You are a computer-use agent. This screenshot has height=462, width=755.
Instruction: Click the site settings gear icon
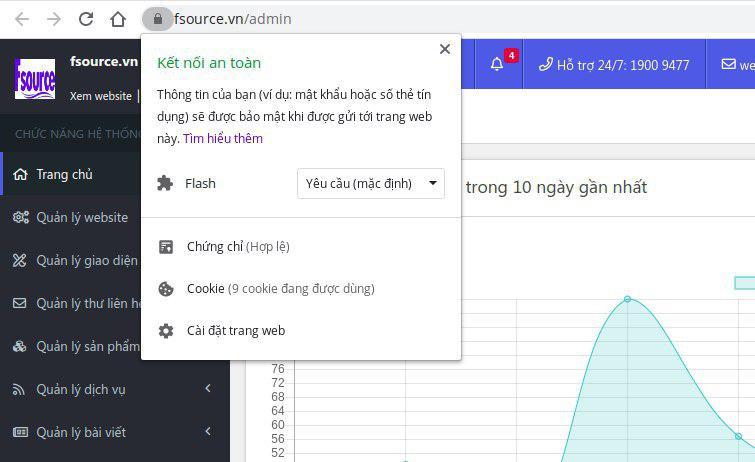tap(166, 331)
